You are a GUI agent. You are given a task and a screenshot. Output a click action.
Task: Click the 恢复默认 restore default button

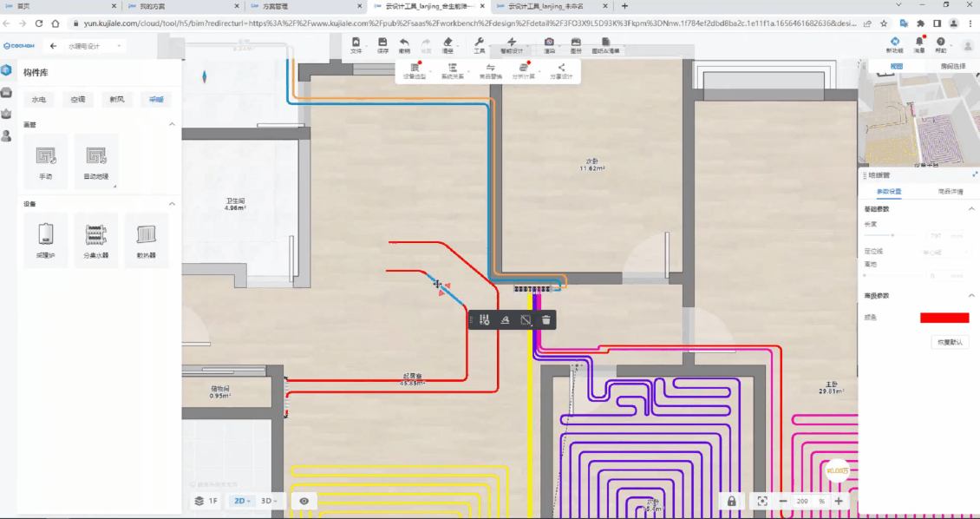click(950, 342)
